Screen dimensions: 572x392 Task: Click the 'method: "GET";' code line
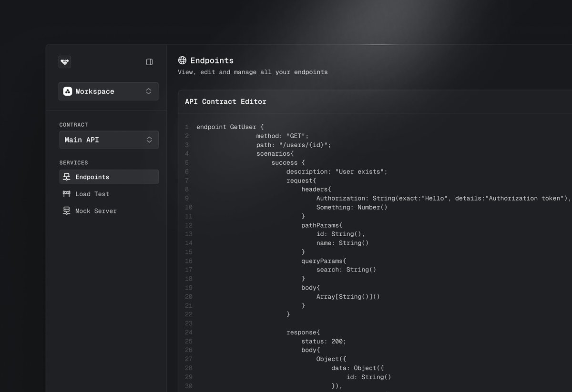(x=283, y=136)
